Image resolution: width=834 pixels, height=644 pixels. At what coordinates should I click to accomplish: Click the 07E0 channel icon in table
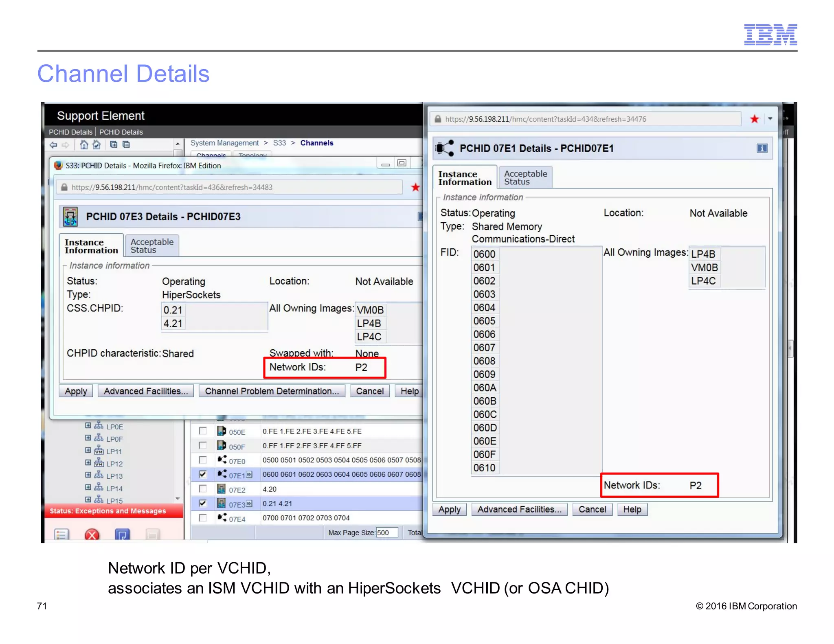tap(222, 460)
